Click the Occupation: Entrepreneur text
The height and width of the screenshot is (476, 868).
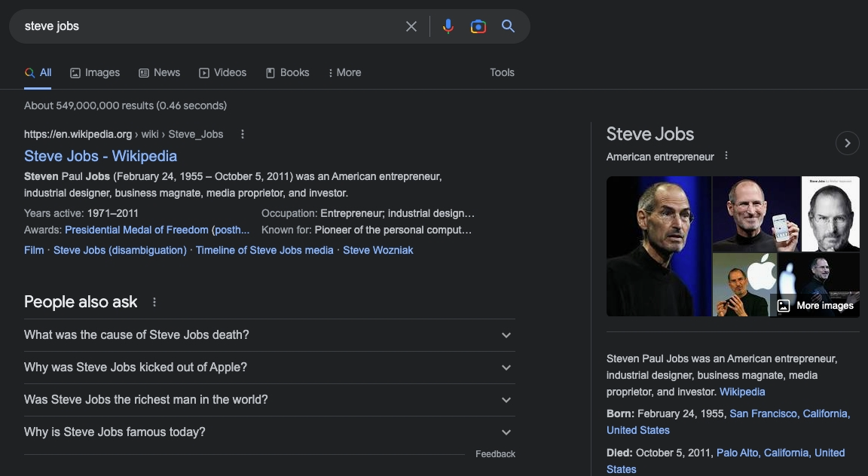tap(368, 213)
